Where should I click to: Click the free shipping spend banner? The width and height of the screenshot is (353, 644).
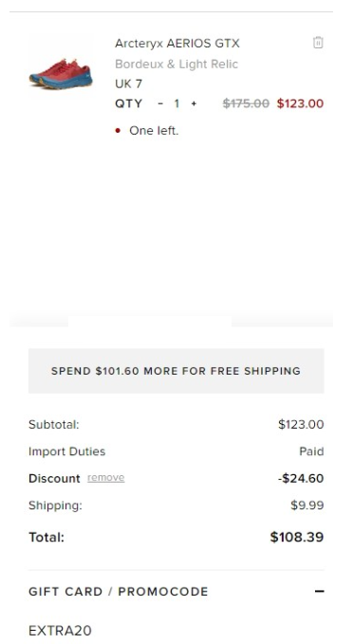(176, 371)
